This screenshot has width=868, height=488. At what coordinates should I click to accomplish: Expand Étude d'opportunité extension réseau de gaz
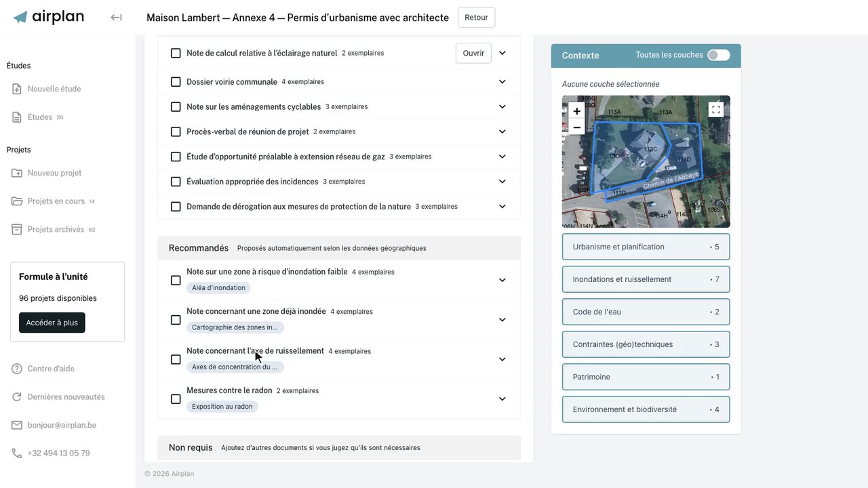point(502,157)
